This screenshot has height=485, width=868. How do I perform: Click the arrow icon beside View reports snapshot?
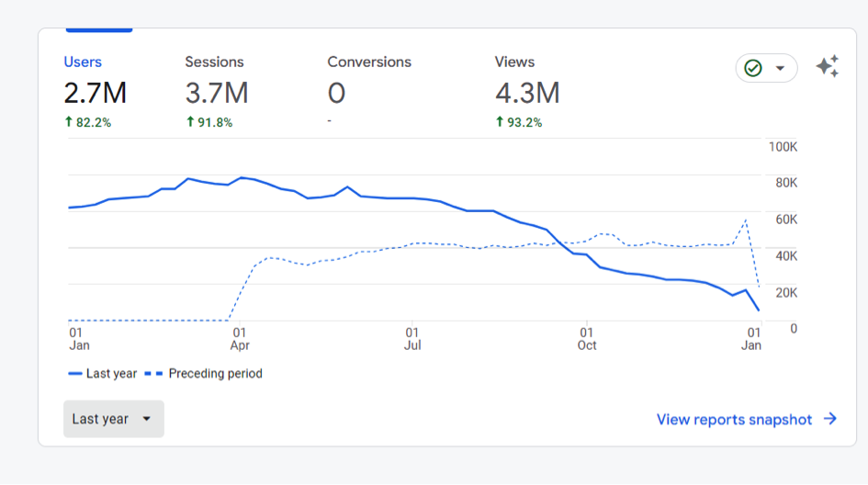[x=830, y=419]
